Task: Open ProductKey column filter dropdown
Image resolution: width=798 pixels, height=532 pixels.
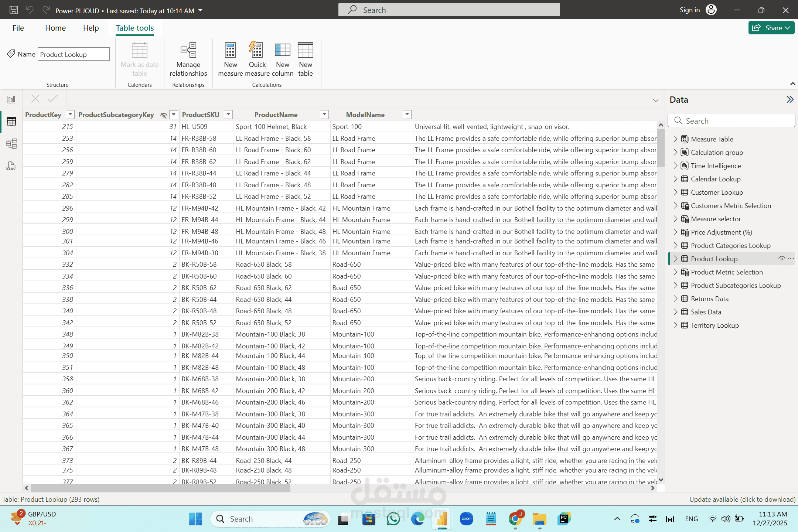Action: coord(70,115)
